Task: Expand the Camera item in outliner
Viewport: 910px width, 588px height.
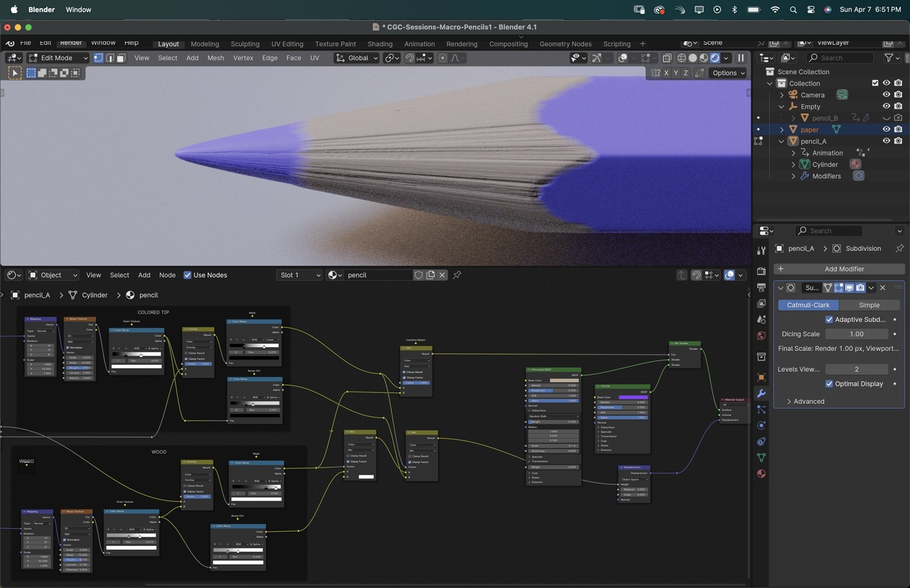Action: pos(782,95)
